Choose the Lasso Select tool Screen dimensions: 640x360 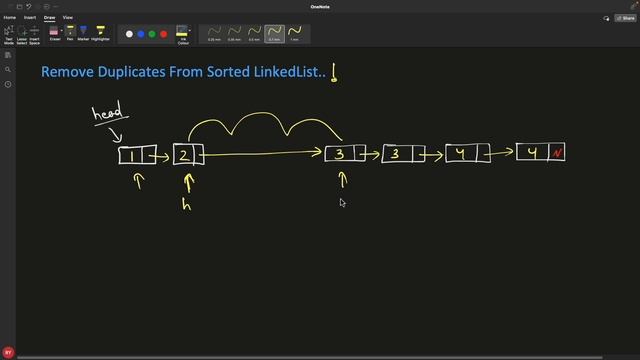(x=22, y=35)
